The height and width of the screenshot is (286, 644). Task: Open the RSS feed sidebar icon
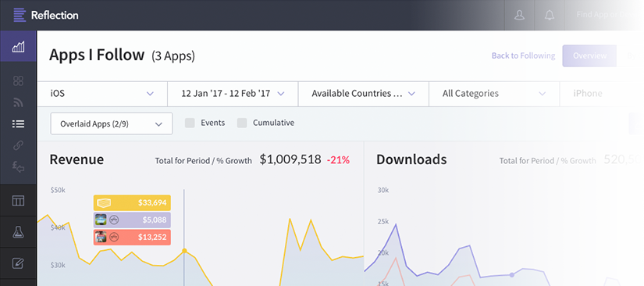pos(18,102)
